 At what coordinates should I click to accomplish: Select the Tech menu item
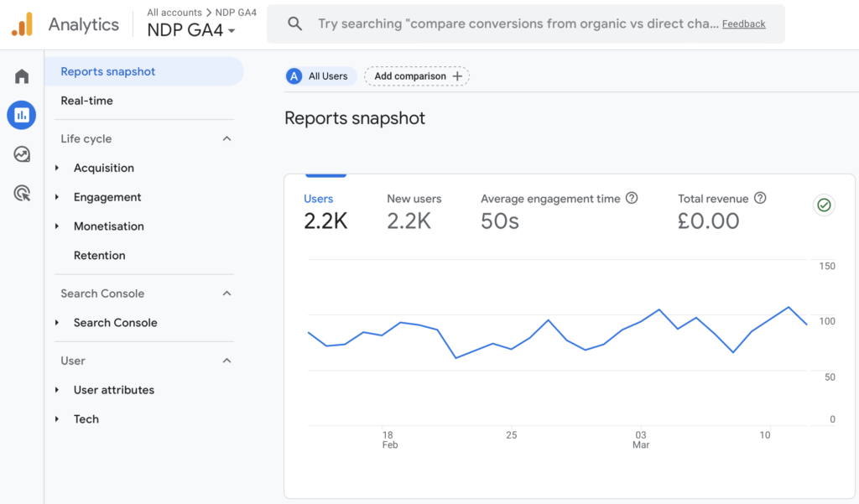click(86, 419)
